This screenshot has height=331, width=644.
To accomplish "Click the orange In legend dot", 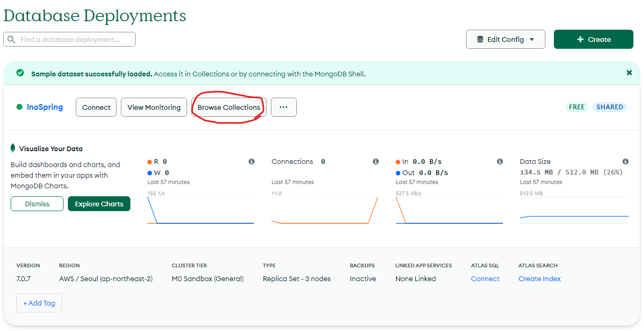I will [x=398, y=161].
